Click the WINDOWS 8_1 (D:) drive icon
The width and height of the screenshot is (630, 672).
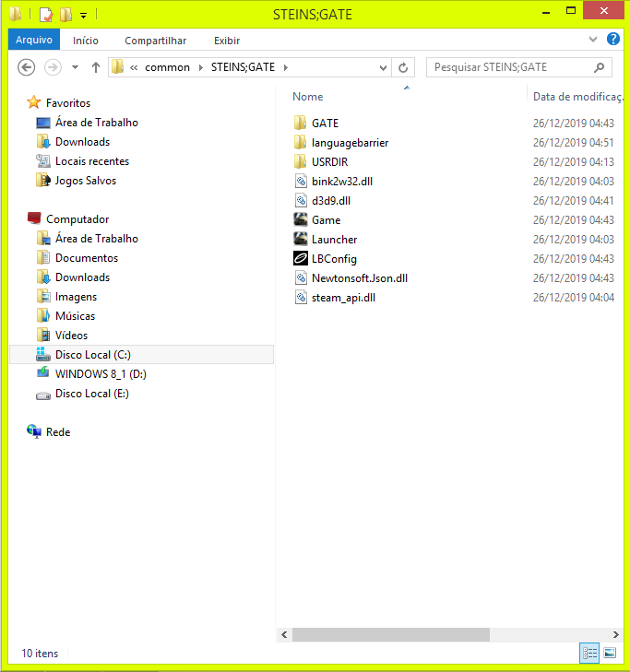coord(42,372)
